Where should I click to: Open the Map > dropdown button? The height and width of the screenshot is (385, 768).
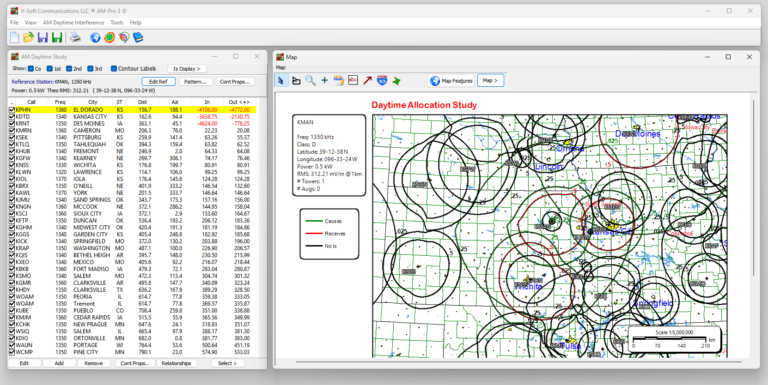click(x=490, y=80)
